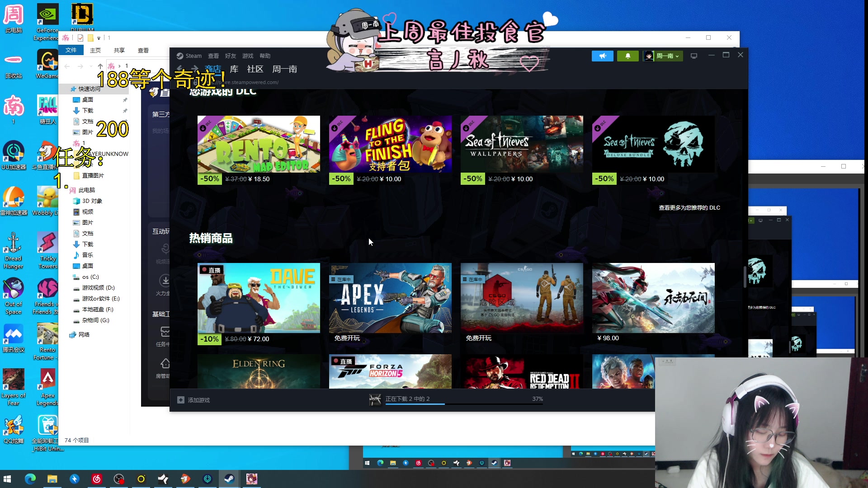Open Red Dead Redemption II card

(x=522, y=371)
